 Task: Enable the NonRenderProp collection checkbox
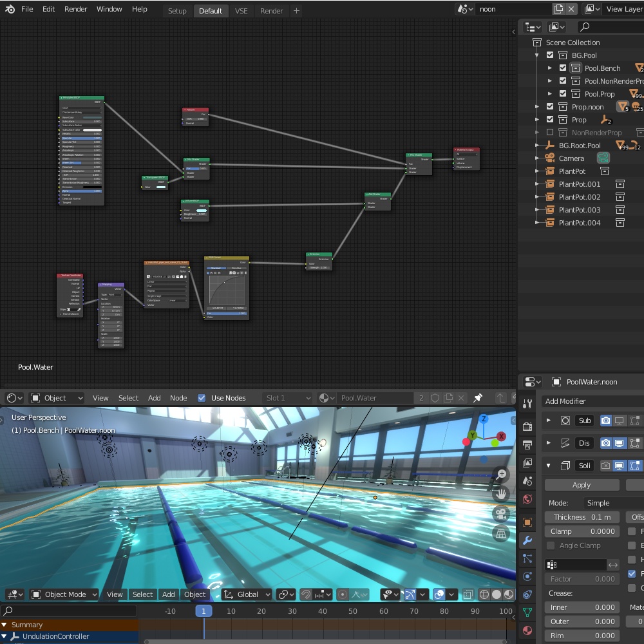pyautogui.click(x=550, y=133)
